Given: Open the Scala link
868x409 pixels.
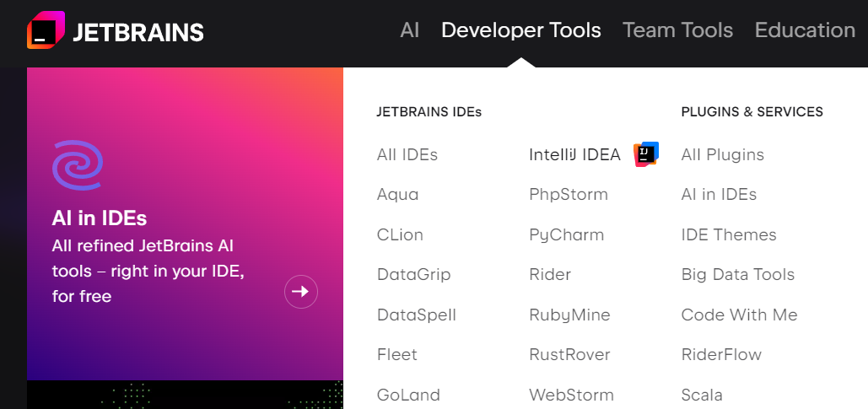Looking at the screenshot, I should coord(702,396).
